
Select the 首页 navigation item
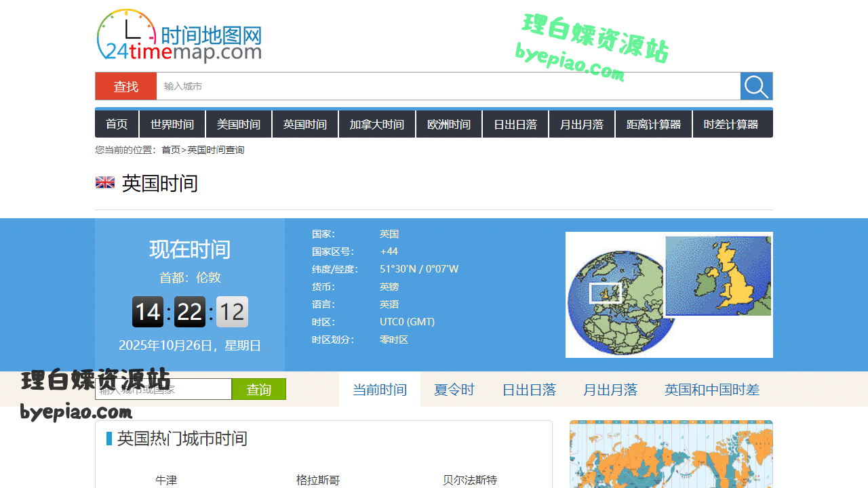point(116,124)
